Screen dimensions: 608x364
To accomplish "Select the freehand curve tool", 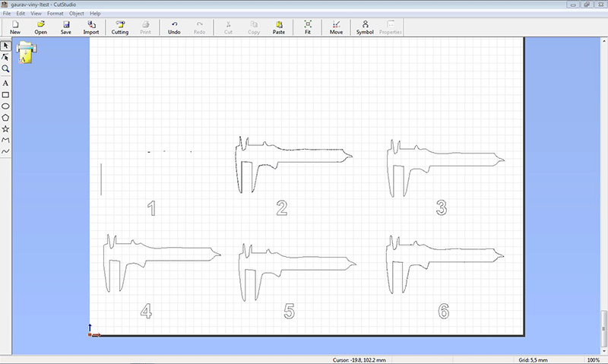I will point(5,151).
